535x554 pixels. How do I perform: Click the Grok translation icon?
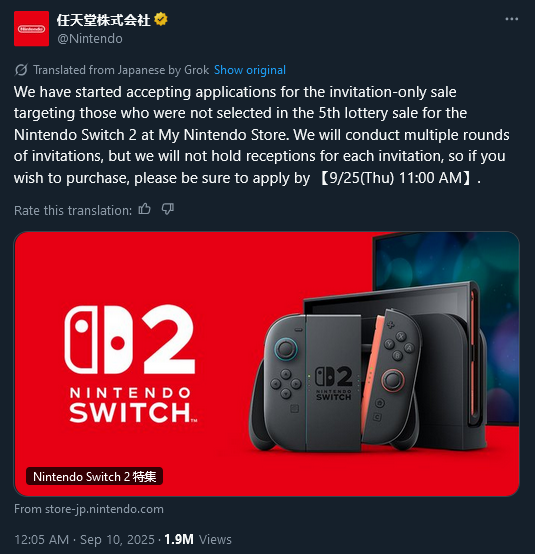tap(21, 70)
